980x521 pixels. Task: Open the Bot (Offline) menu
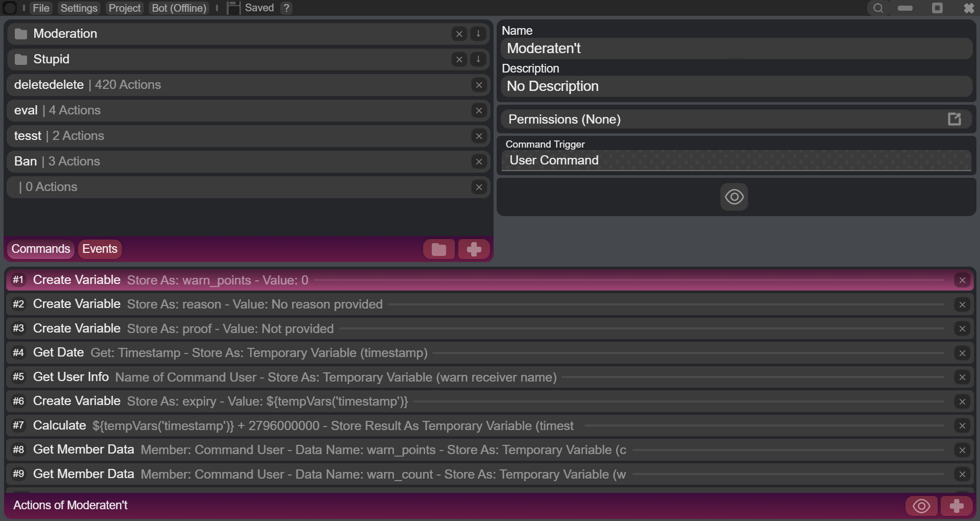coord(178,8)
